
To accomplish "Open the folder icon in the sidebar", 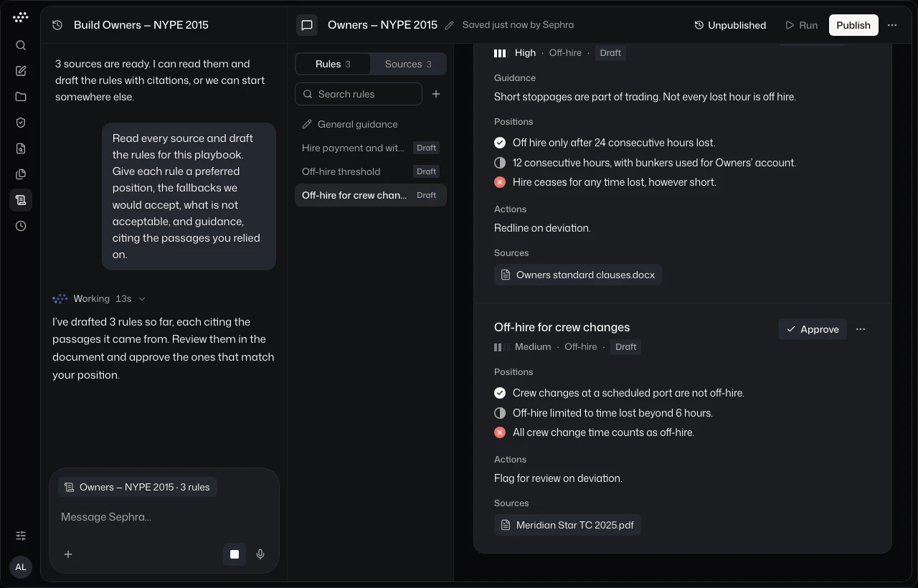I will pyautogui.click(x=21, y=97).
